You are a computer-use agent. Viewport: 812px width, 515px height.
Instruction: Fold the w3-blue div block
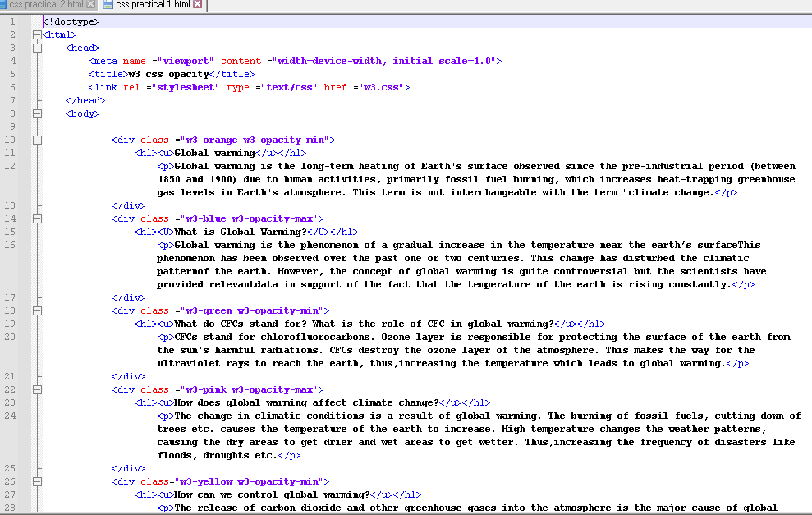pos(36,218)
